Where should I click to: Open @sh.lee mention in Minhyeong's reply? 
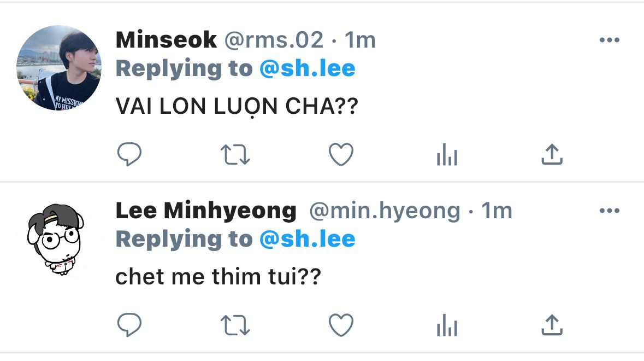pos(307,239)
